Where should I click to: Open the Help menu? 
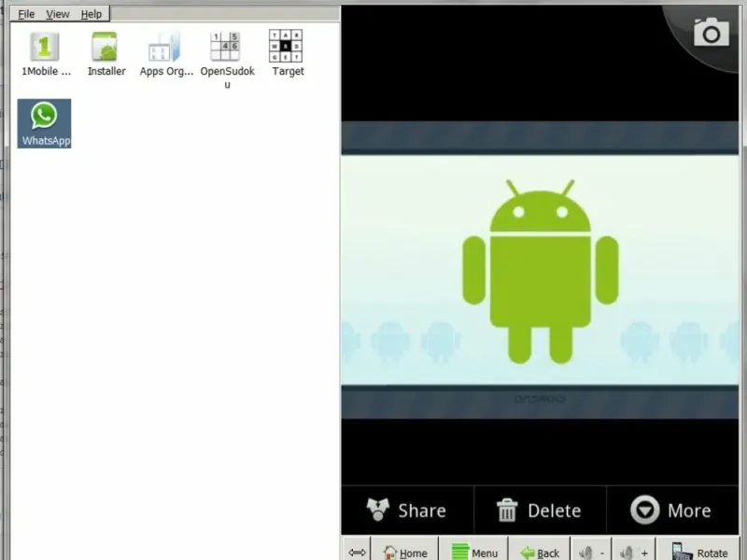coord(91,14)
